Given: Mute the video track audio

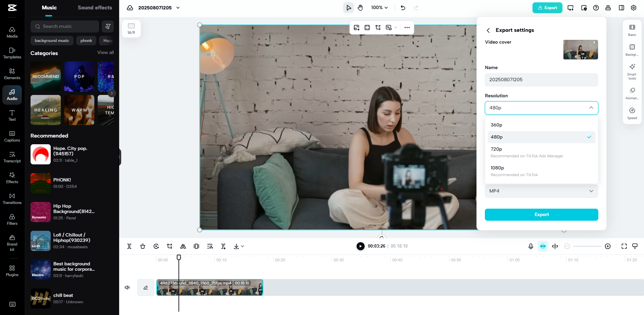Looking at the screenshot, I should [x=127, y=287].
